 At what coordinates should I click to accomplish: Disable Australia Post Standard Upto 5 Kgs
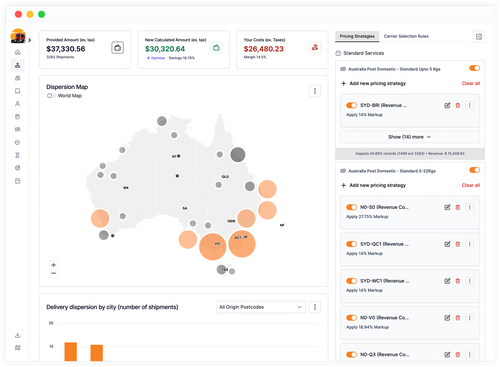coord(475,68)
